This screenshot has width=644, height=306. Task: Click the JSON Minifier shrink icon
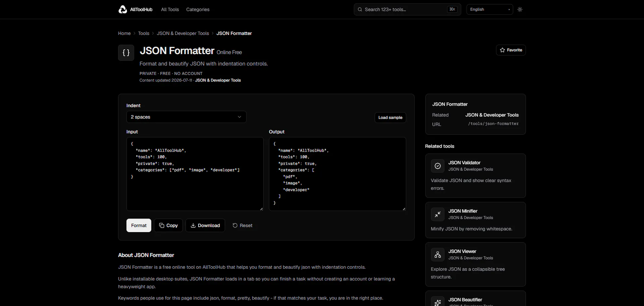pyautogui.click(x=438, y=214)
